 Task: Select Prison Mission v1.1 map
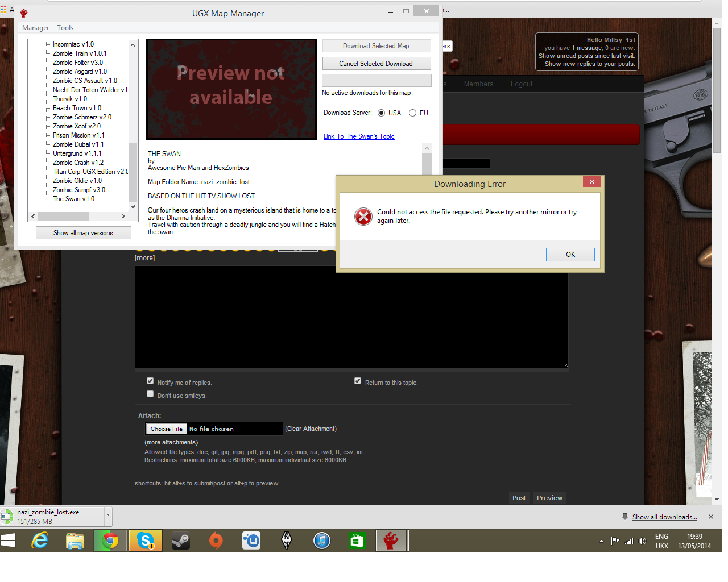click(78, 135)
